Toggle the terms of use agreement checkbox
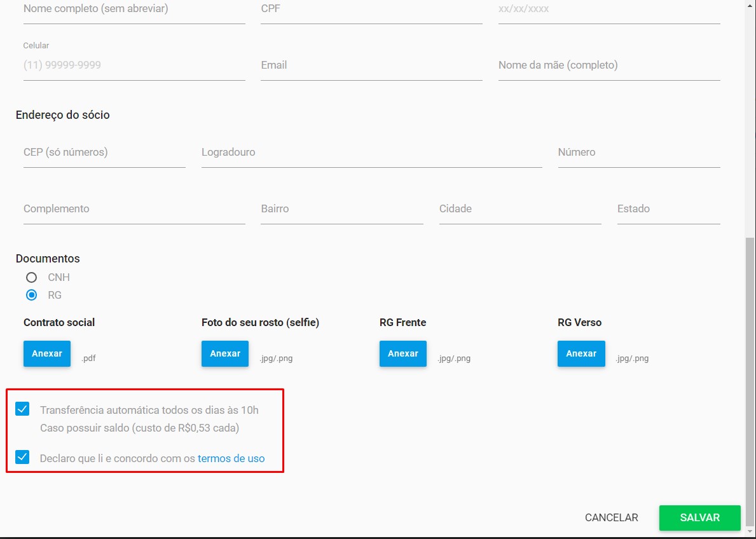 (x=22, y=457)
